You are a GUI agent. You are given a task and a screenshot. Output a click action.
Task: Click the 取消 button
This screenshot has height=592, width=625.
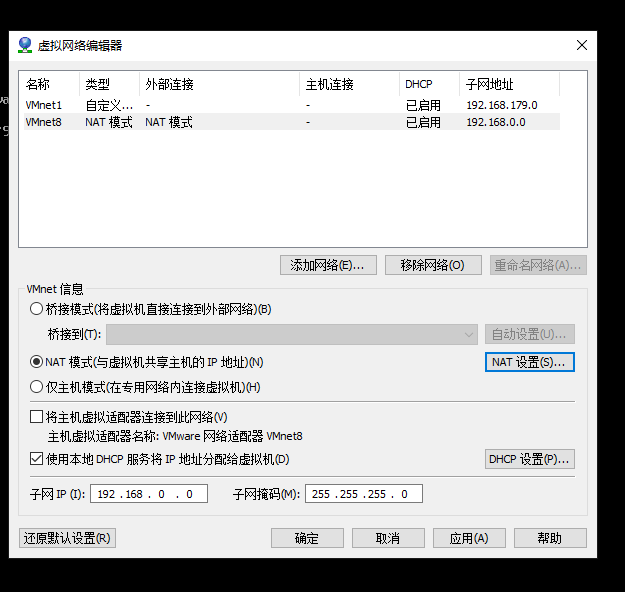[x=388, y=538]
